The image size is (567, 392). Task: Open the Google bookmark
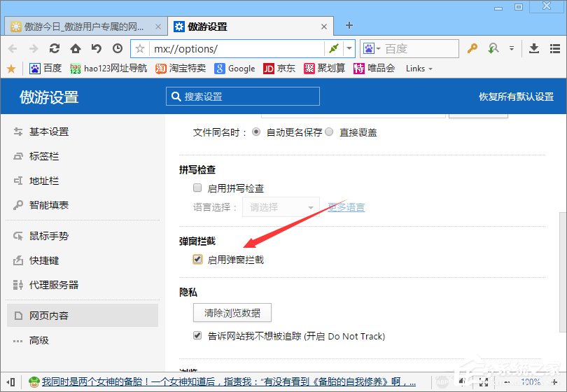tap(234, 69)
